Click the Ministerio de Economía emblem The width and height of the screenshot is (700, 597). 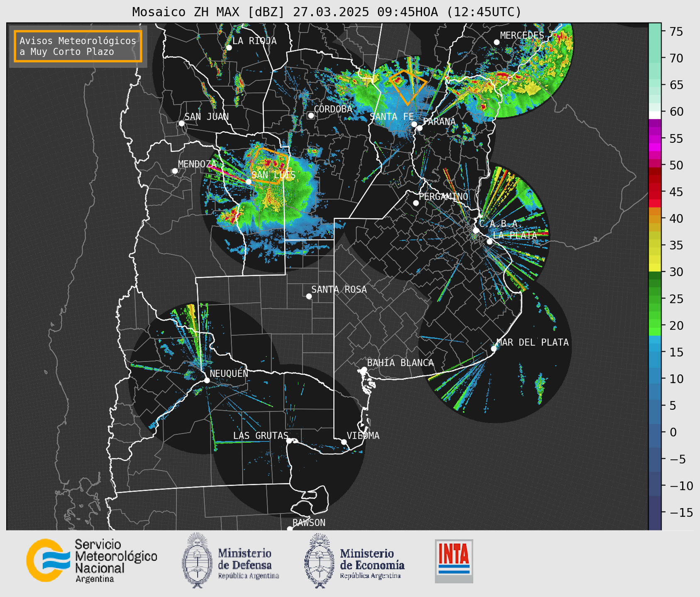coord(319,560)
